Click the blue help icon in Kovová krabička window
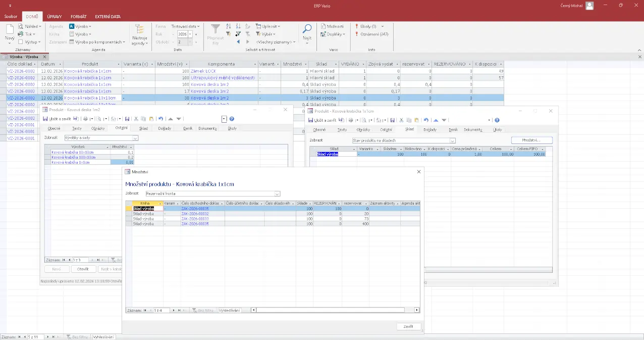644x340 pixels. [x=497, y=120]
